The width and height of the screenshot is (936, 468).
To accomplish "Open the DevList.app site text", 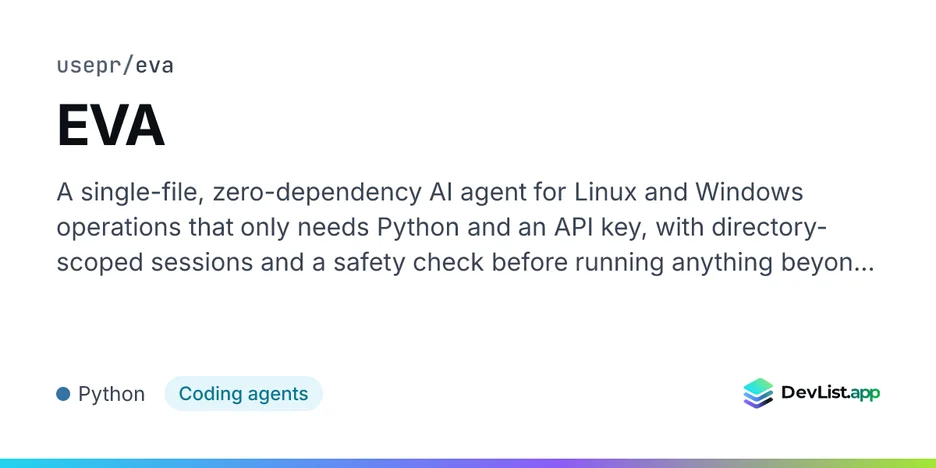I will pyautogui.click(x=830, y=393).
